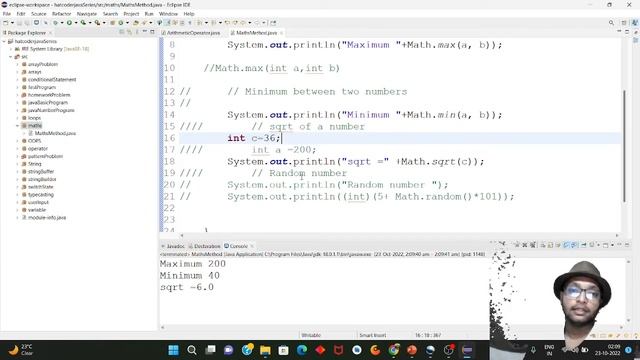Expand the loops package node
640x360 pixels.
[x=18, y=118]
